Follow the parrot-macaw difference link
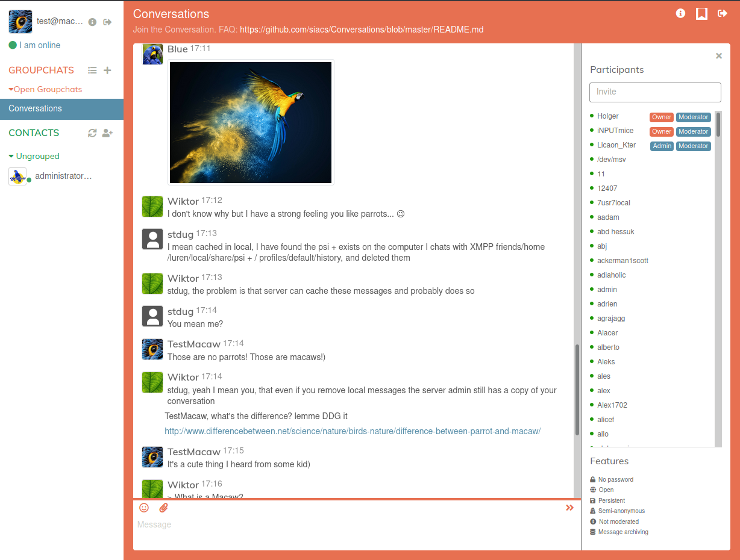 (x=353, y=431)
